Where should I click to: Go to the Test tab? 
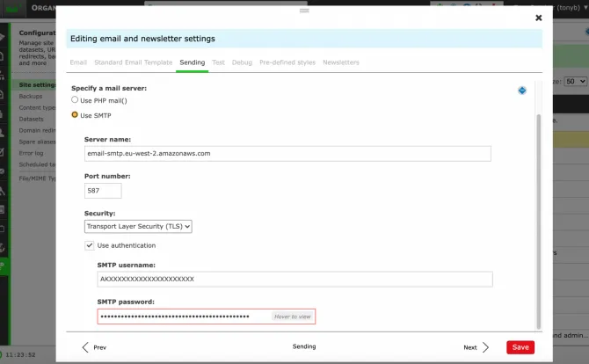click(x=218, y=62)
